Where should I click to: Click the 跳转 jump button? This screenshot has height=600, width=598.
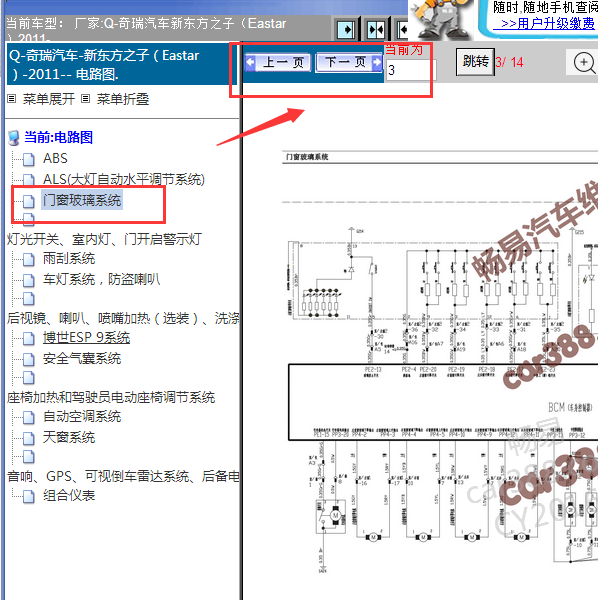tap(475, 62)
